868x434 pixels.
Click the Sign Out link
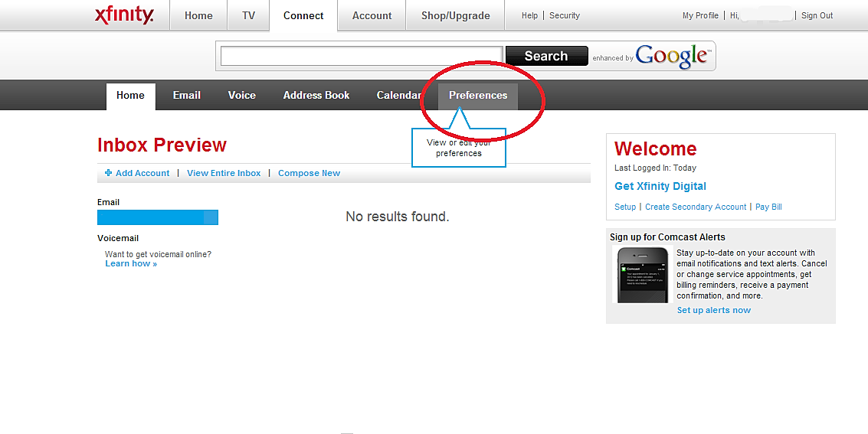817,15
